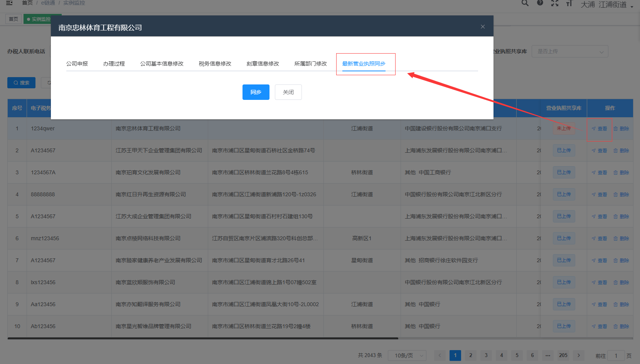Click the search magnifier icon in the top header
Screen dimensions: 640x364
(x=525, y=3)
